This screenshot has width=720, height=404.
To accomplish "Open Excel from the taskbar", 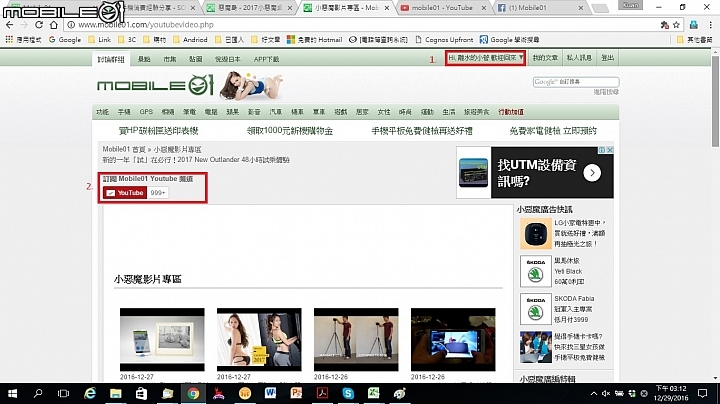I will coord(374,393).
